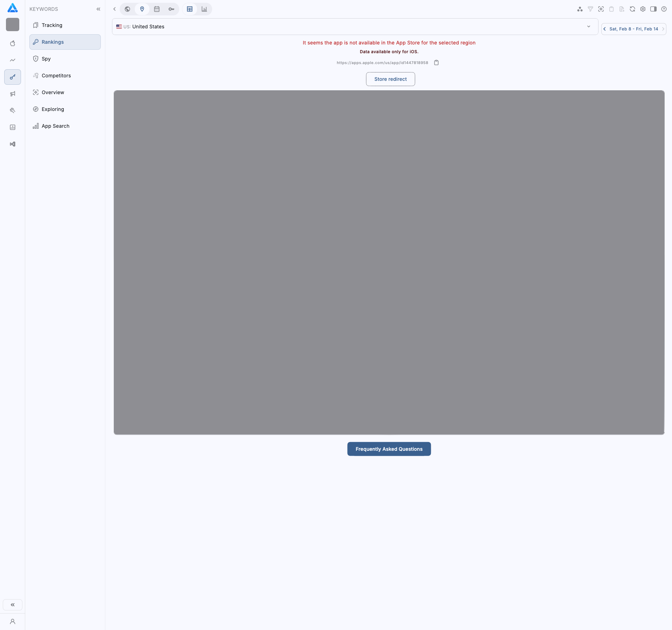This screenshot has height=630, width=672.
Task: Switch to bar chart view toggle
Action: coord(204,9)
